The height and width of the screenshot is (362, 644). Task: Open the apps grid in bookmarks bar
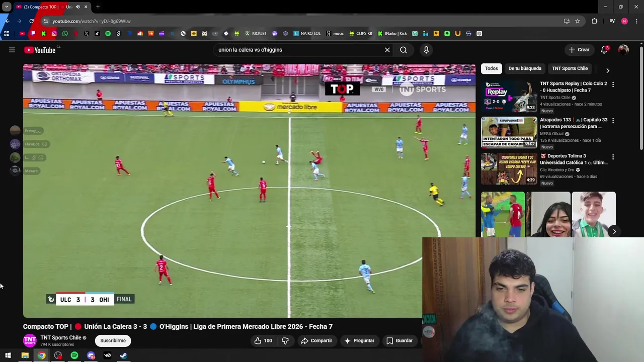click(7, 34)
